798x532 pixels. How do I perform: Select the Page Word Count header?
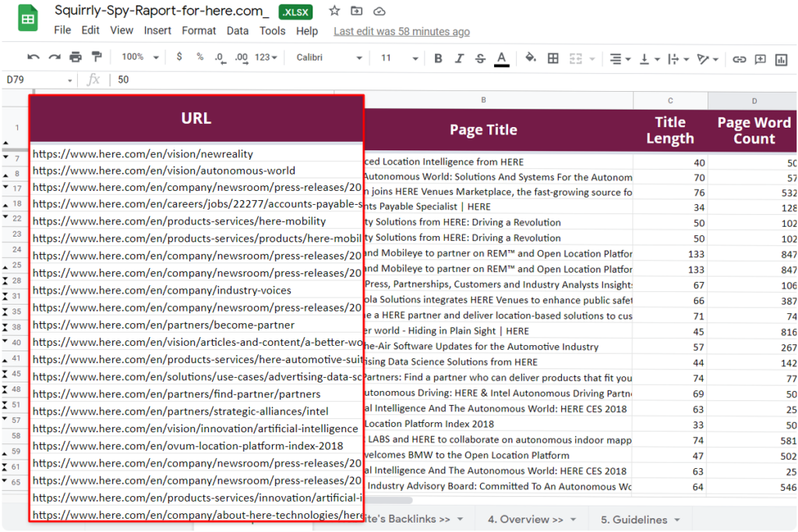[754, 130]
